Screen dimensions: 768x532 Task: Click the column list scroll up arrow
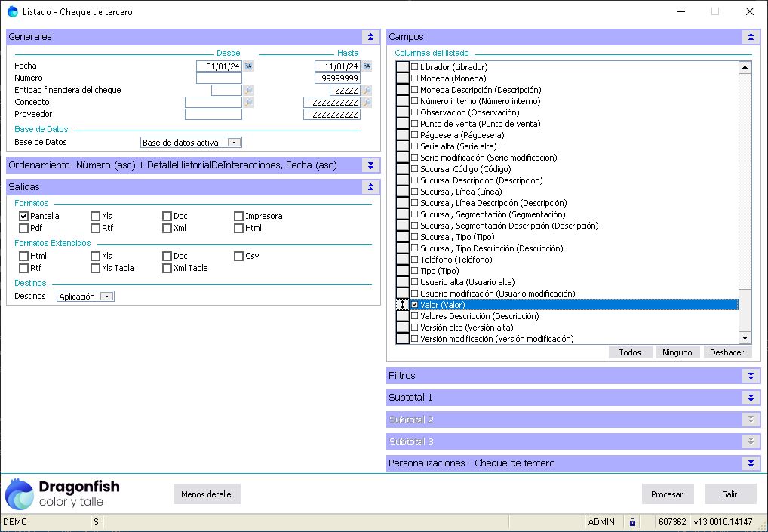[x=745, y=68]
